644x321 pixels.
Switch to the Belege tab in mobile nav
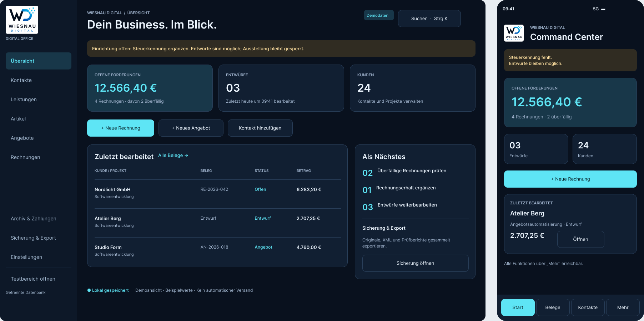pos(553,307)
